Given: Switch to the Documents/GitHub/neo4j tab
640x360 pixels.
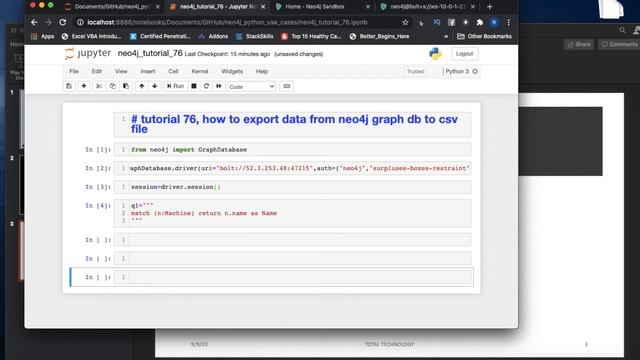Looking at the screenshot, I should click(x=111, y=7).
